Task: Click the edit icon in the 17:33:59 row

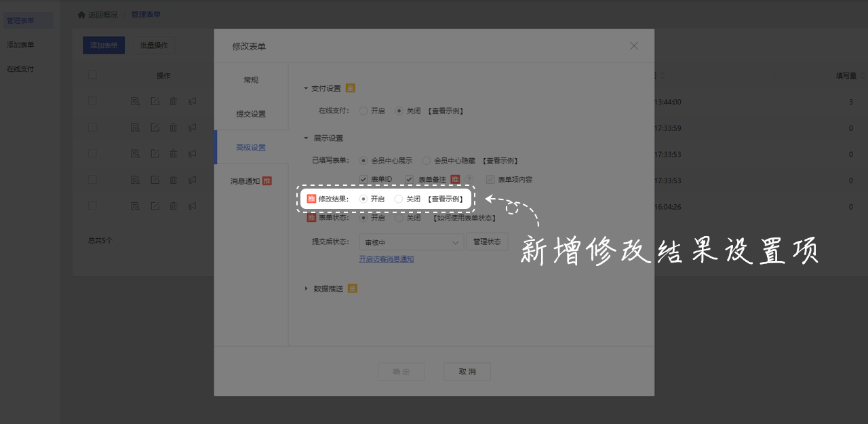Action: pos(155,127)
